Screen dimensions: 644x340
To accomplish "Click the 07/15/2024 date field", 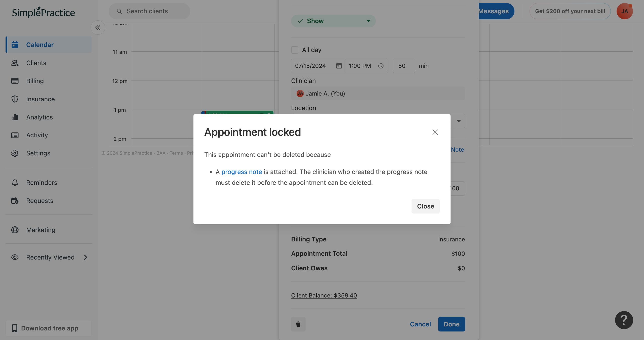I will 318,66.
